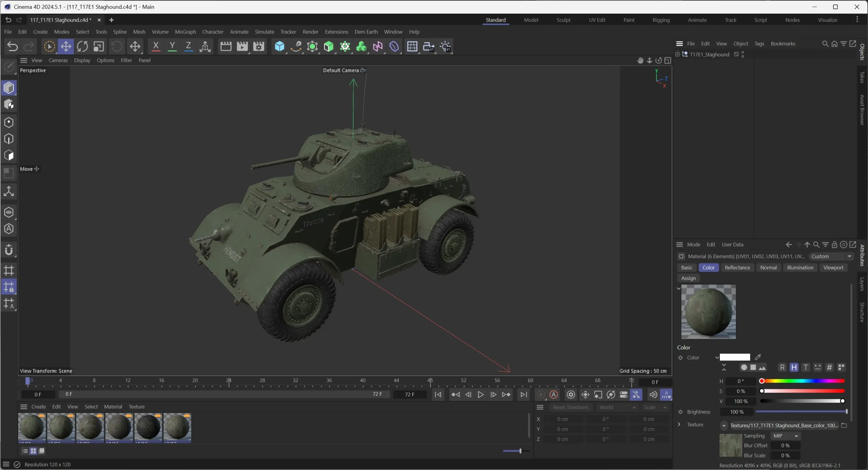Select the Move tool in the toolbar
The image size is (868, 470).
pos(66,46)
